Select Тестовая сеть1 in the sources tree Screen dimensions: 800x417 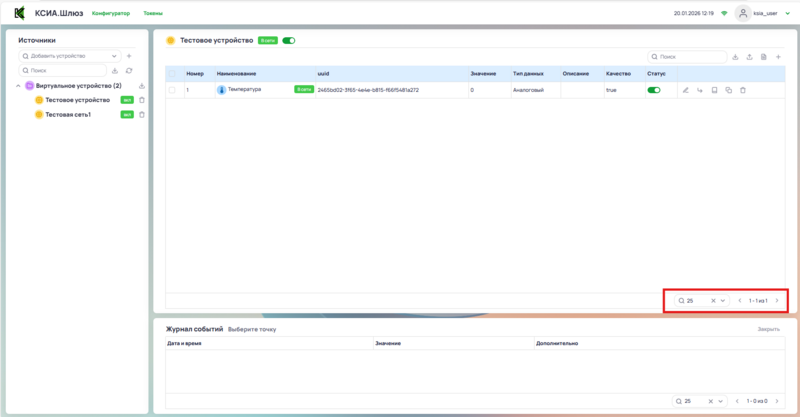68,115
